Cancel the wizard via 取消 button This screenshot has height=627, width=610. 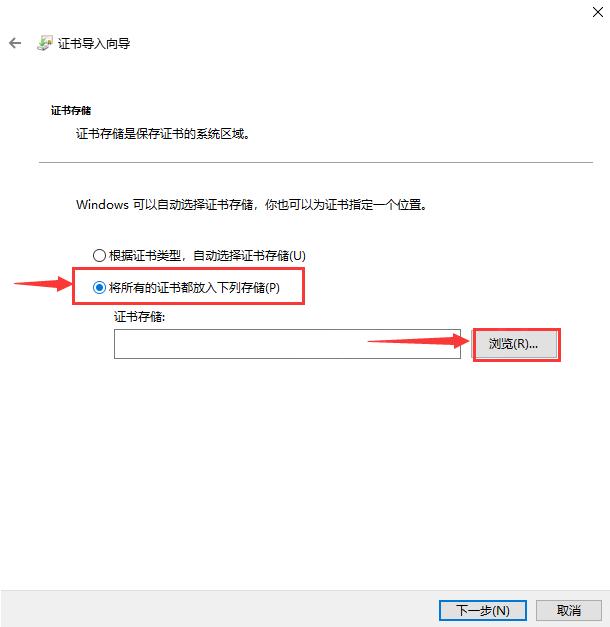coord(568,610)
